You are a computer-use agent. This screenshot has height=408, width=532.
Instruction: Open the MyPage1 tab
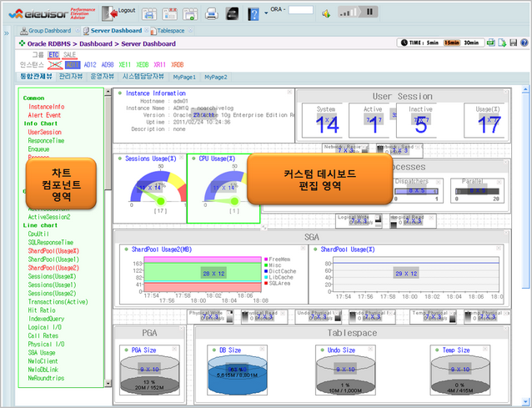point(184,76)
